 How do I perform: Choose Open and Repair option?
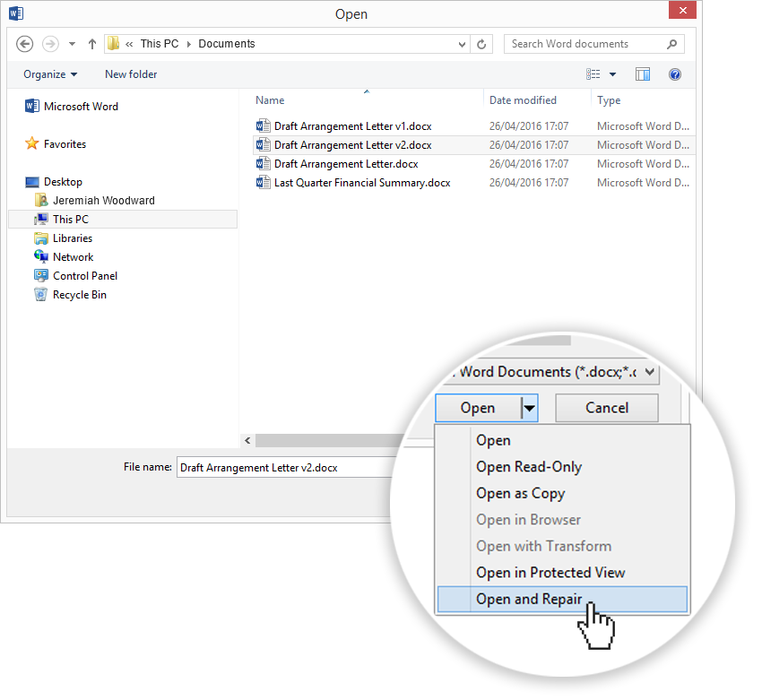pyautogui.click(x=562, y=599)
